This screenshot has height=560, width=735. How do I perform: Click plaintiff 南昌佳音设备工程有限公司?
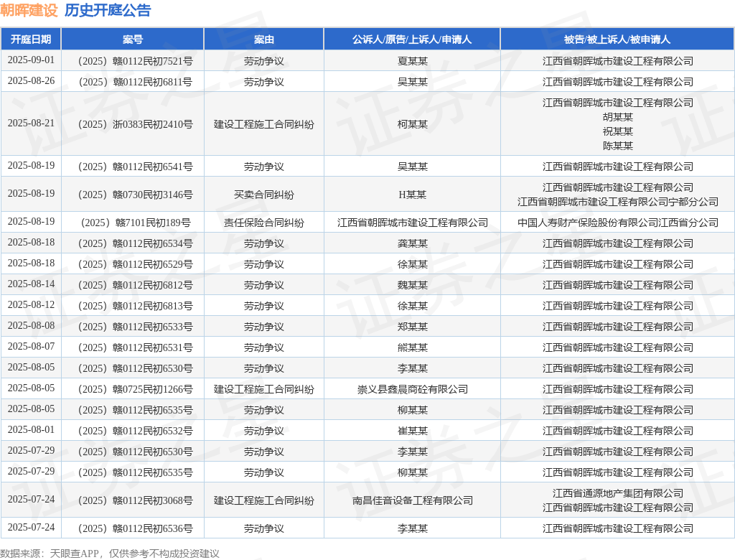[413, 500]
